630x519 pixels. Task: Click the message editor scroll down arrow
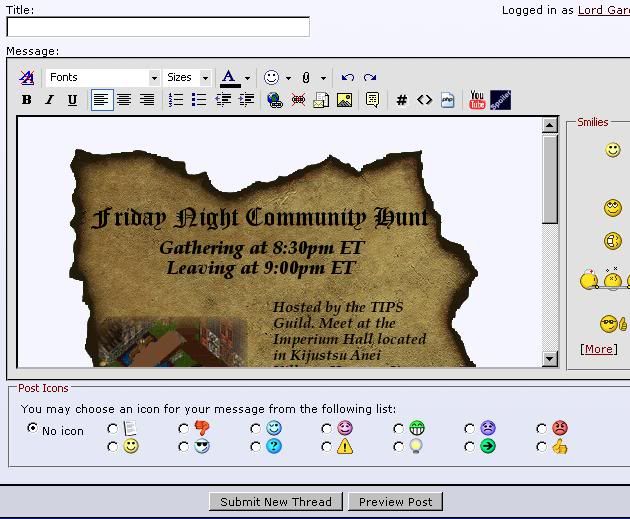(x=549, y=358)
